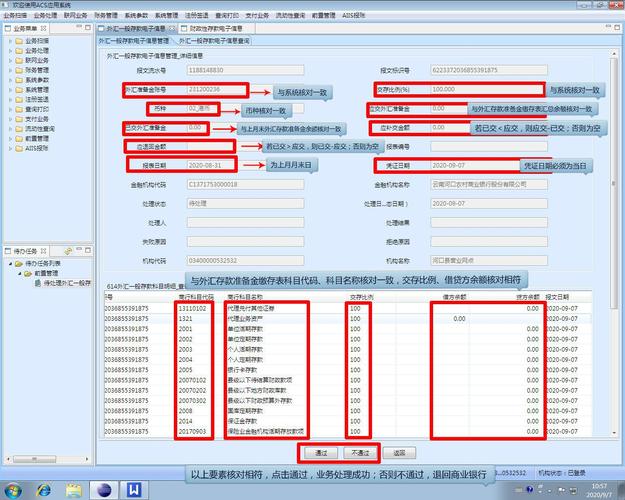Click the 不通过 button
The image size is (625, 500).
360,453
